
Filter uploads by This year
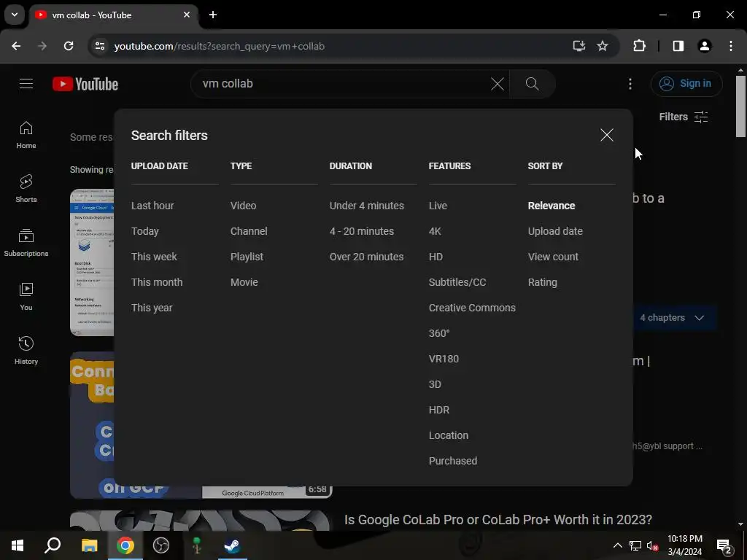click(x=152, y=308)
